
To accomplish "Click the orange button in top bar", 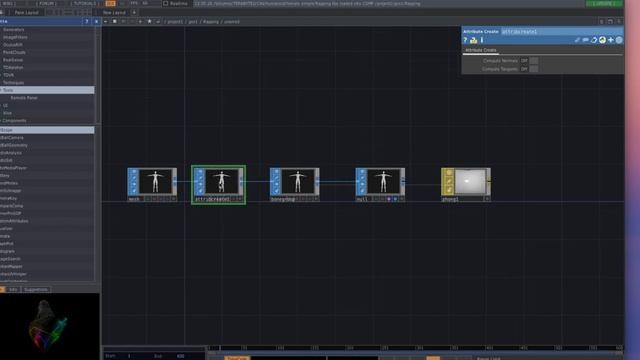I will coord(110,3).
